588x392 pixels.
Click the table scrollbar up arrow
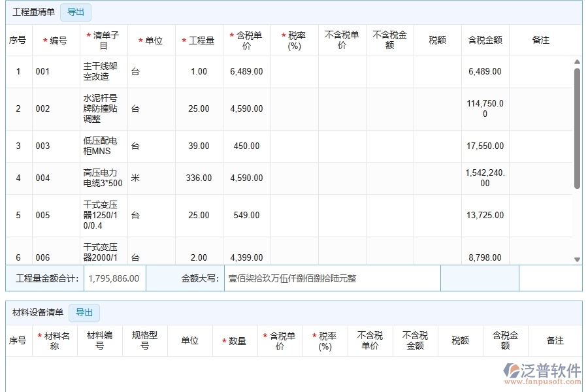tap(577, 62)
